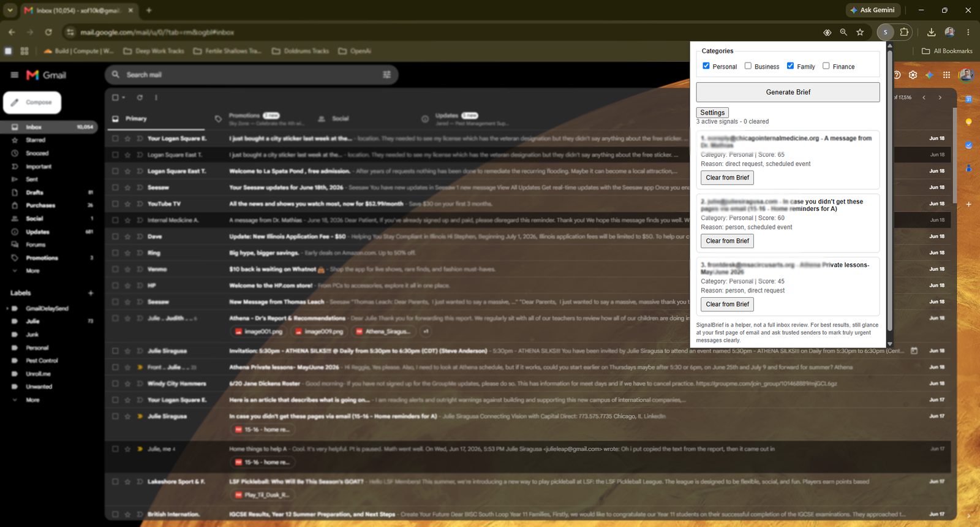Toggle the Personal category checkbox
The height and width of the screenshot is (527, 980).
(x=706, y=66)
